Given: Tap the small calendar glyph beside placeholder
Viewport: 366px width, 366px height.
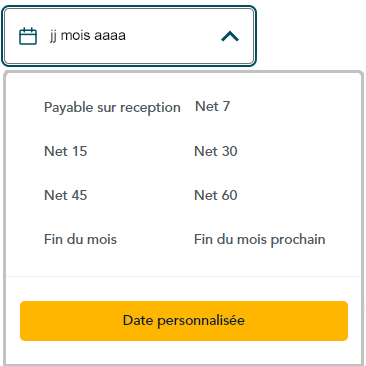Looking at the screenshot, I should [28, 36].
